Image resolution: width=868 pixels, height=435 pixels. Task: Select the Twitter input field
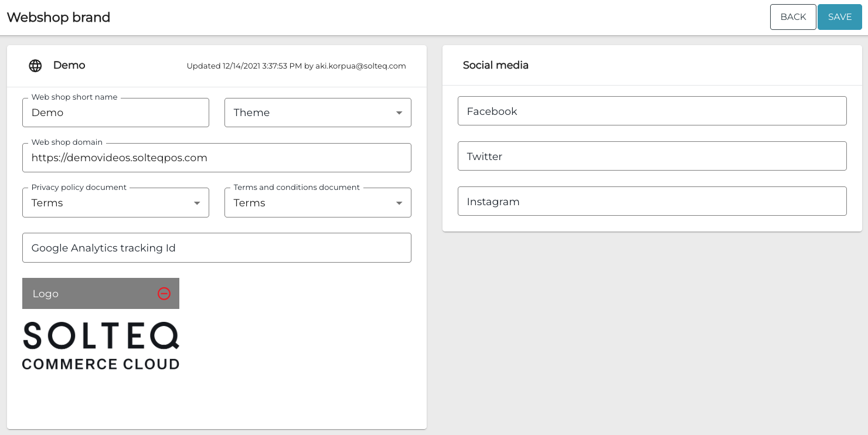(x=652, y=156)
